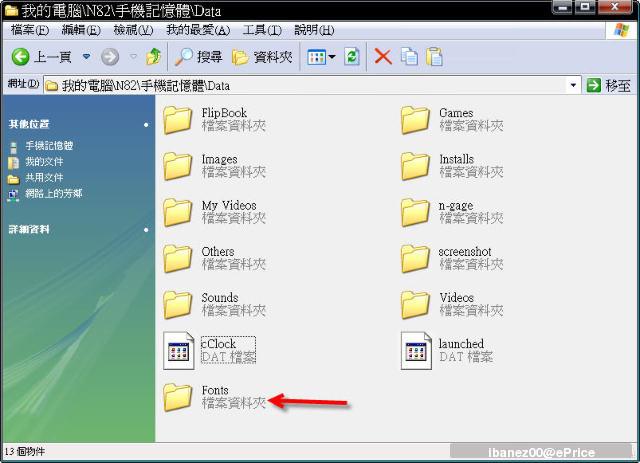Select the FlipBook folder icon
The height and width of the screenshot is (463, 640).
point(178,120)
